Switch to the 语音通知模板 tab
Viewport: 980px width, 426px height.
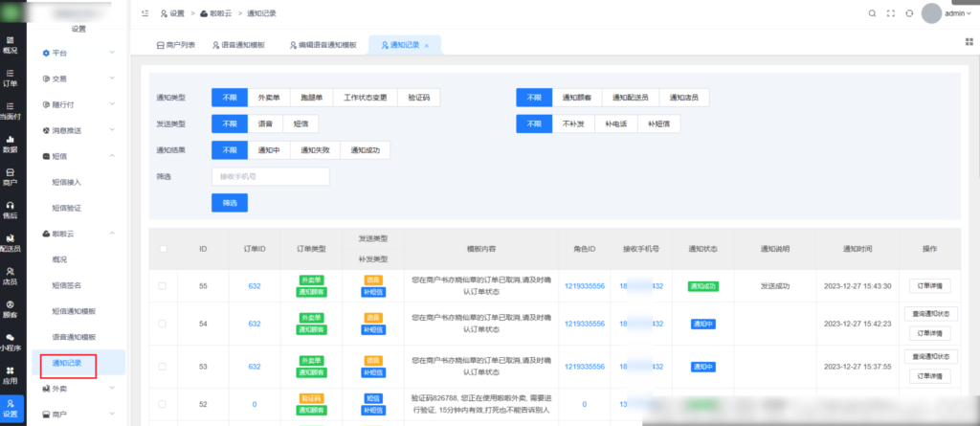pos(238,45)
